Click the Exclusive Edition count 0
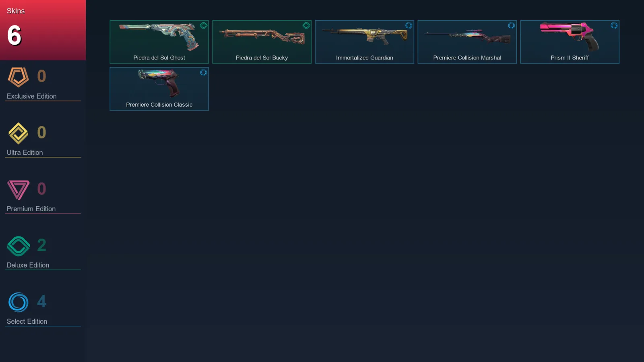Image resolution: width=644 pixels, height=362 pixels. [41, 76]
